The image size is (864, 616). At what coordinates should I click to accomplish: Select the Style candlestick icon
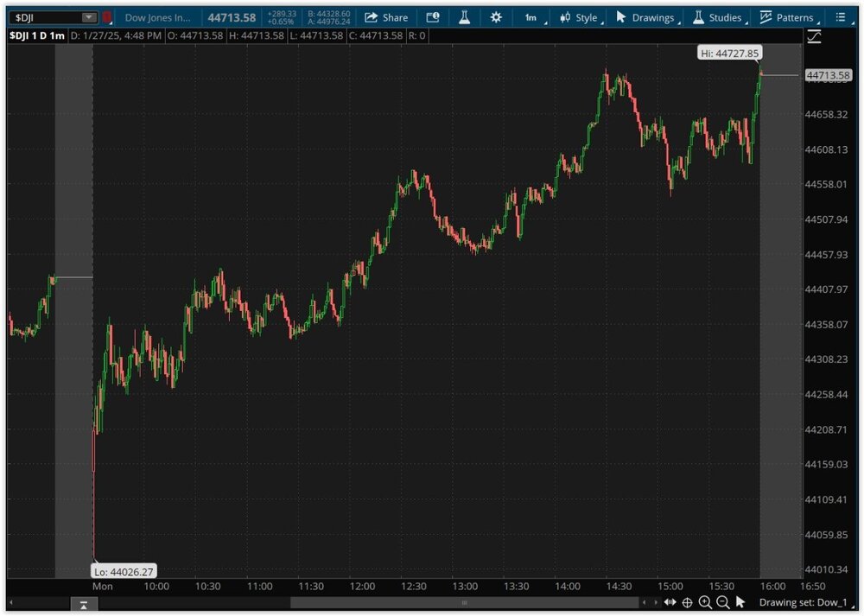564,16
